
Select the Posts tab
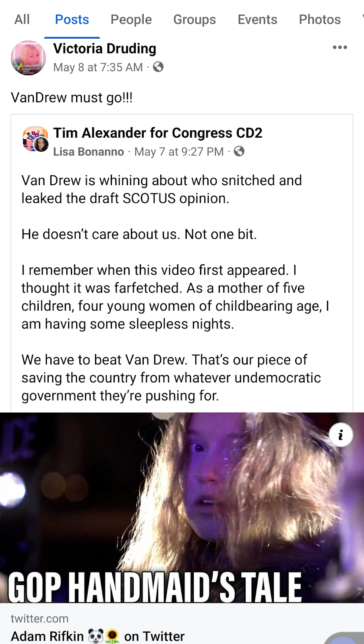pos(72,19)
